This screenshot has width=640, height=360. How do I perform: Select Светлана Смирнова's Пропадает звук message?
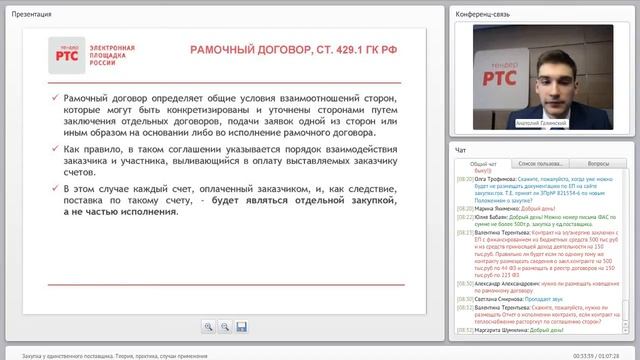click(x=509, y=299)
